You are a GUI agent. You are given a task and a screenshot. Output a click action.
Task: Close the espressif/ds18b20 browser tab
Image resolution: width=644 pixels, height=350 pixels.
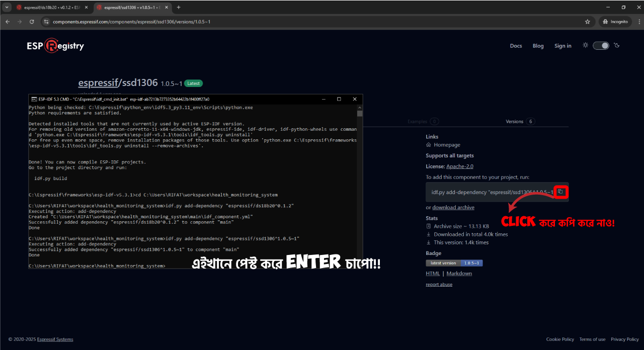pos(86,7)
